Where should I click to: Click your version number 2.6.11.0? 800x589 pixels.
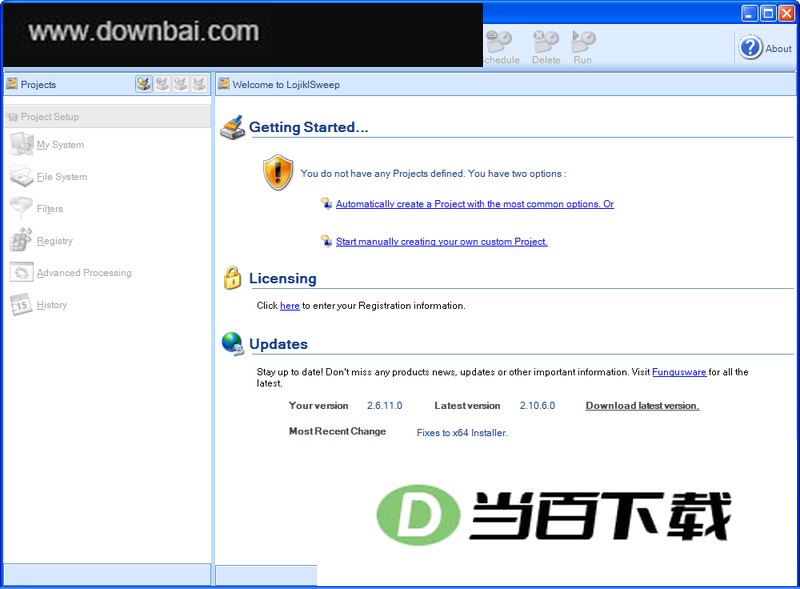pyautogui.click(x=384, y=406)
